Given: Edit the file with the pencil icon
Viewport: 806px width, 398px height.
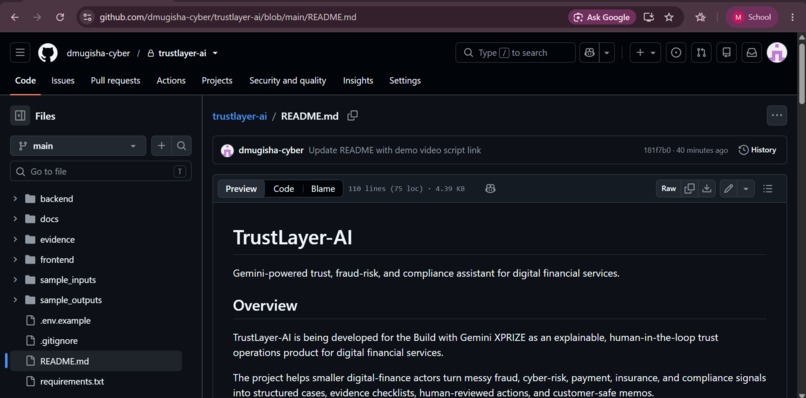Looking at the screenshot, I should pos(728,189).
